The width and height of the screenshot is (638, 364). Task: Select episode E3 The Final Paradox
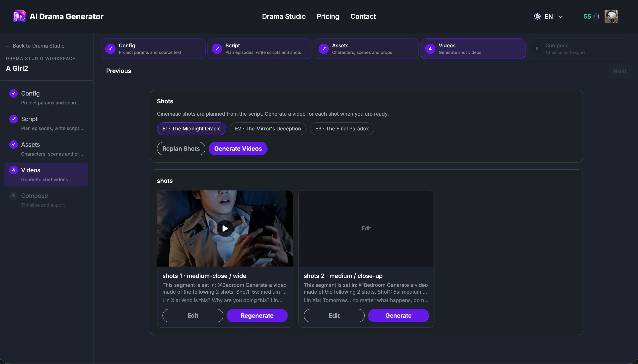point(342,129)
